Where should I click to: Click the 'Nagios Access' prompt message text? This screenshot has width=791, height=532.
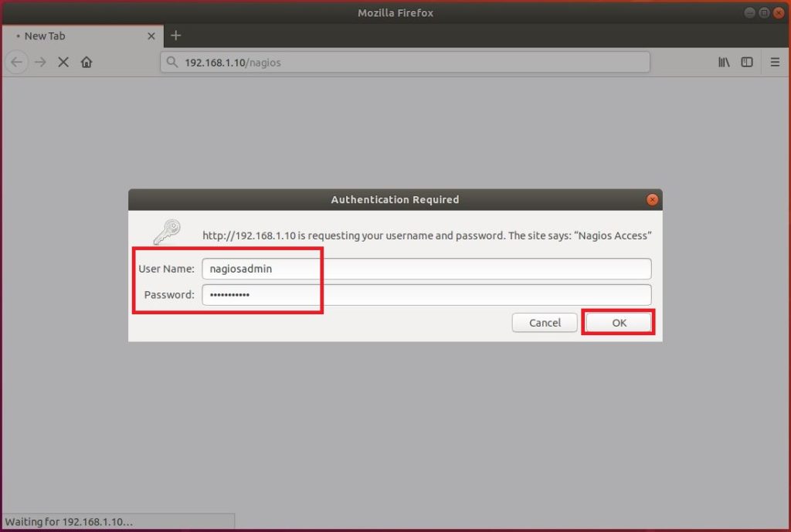click(426, 236)
